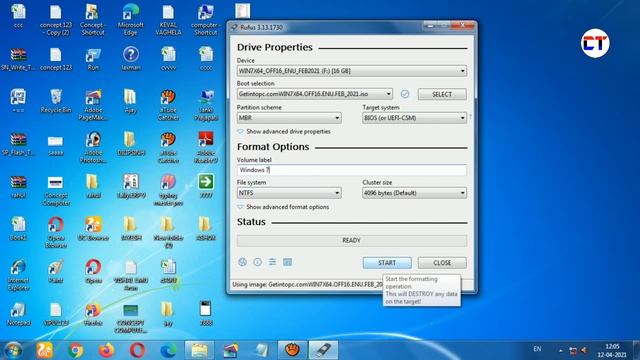Open Opera from the taskbar
The height and width of the screenshot is (360, 640).
[138, 350]
